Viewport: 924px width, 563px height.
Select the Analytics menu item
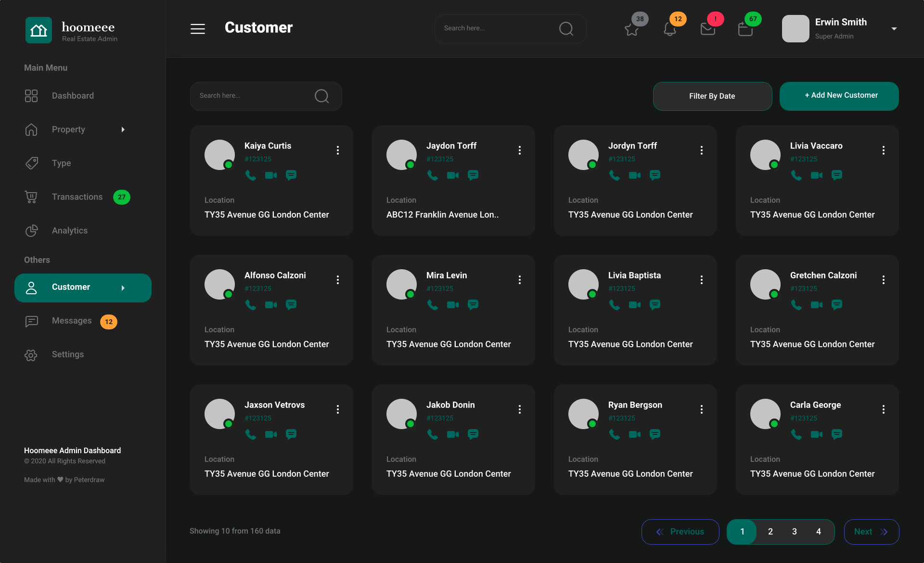(x=70, y=231)
